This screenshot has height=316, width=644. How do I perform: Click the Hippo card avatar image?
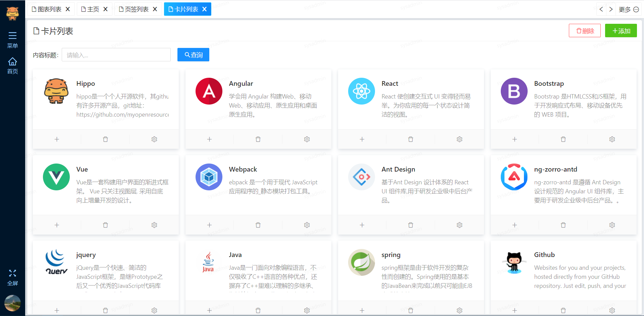coord(56,91)
